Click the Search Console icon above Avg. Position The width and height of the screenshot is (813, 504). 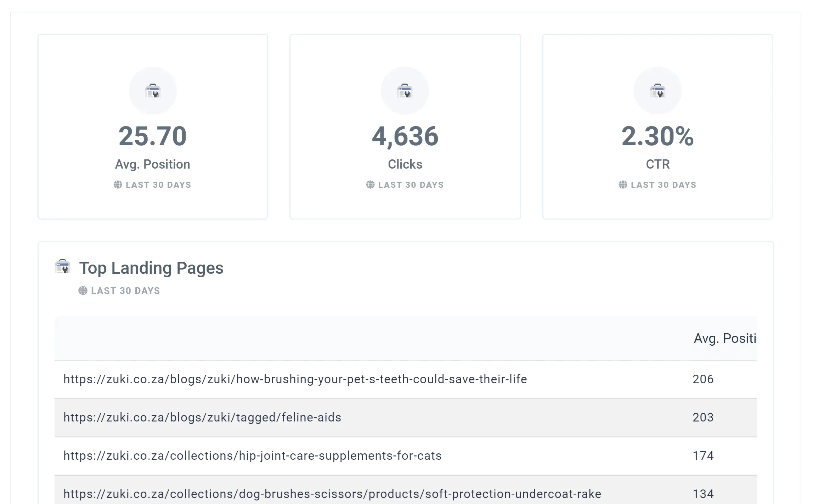click(153, 91)
